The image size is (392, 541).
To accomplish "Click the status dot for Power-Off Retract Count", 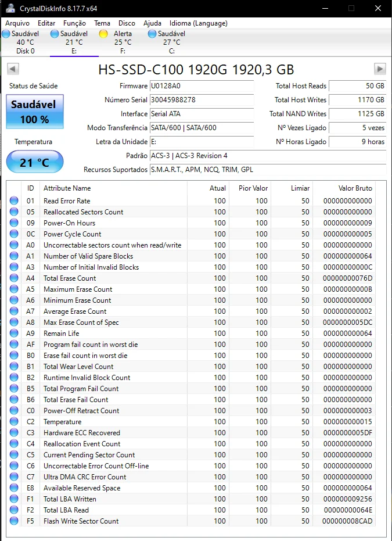I will pos(14,411).
